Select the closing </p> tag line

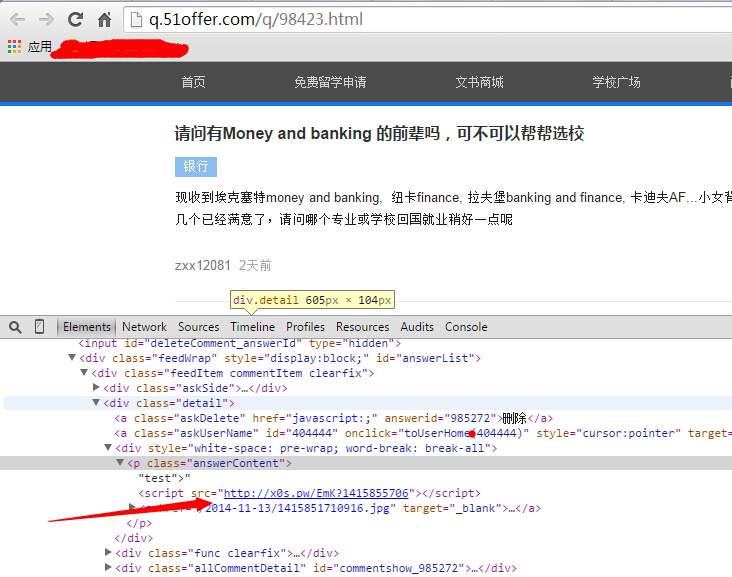[139, 523]
